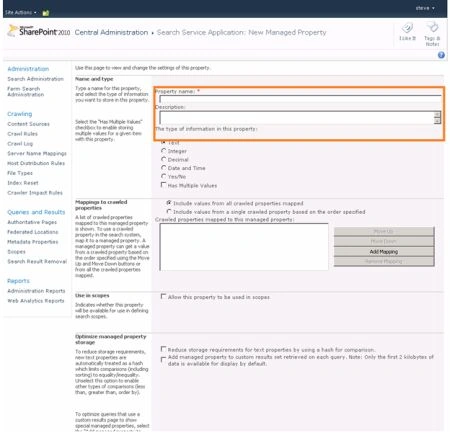Open the Reports section heading
450x433 pixels.
click(18, 281)
